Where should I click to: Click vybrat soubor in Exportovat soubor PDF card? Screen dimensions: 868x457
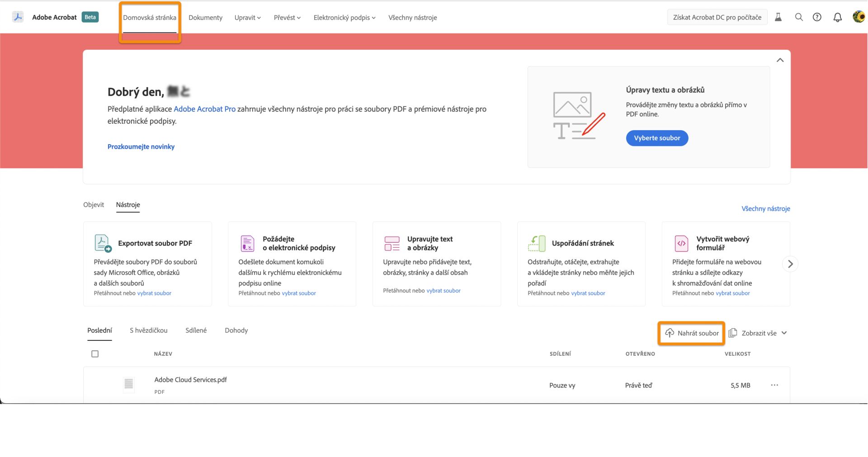pos(154,293)
